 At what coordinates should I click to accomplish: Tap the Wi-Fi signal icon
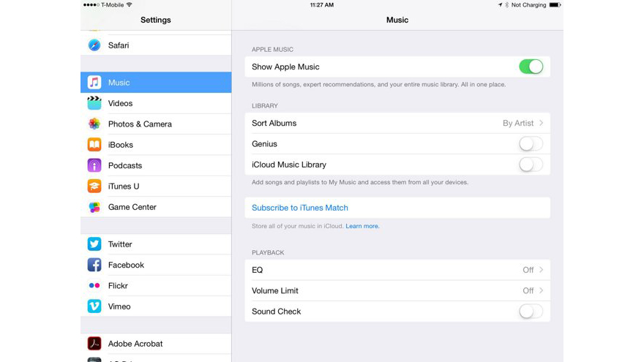coord(130,5)
